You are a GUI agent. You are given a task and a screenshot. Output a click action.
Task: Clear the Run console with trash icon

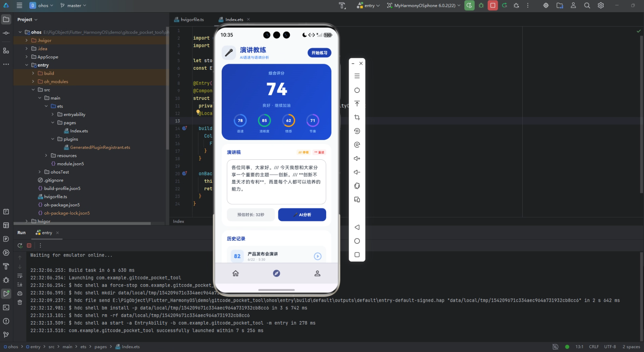(x=20, y=302)
